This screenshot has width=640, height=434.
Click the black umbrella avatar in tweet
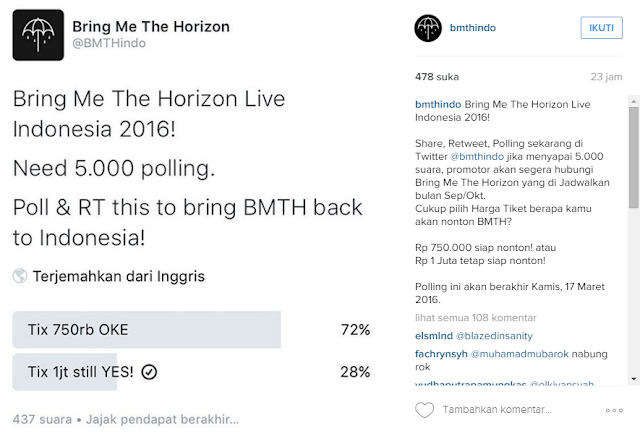tap(38, 35)
